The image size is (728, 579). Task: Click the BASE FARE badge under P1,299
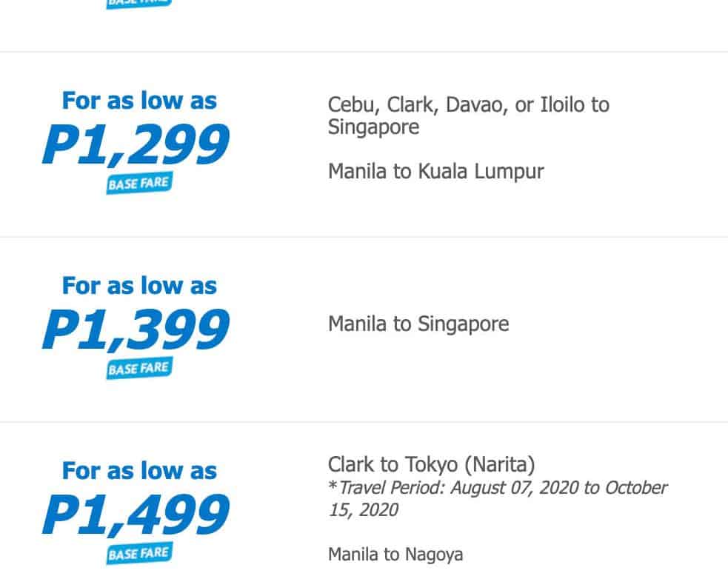tap(138, 183)
